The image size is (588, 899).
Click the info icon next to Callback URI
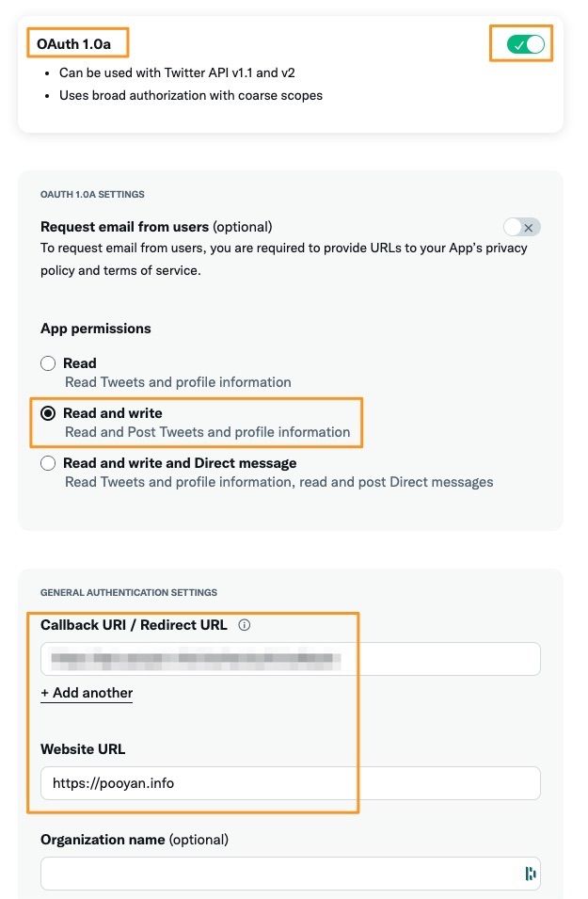coord(244,624)
